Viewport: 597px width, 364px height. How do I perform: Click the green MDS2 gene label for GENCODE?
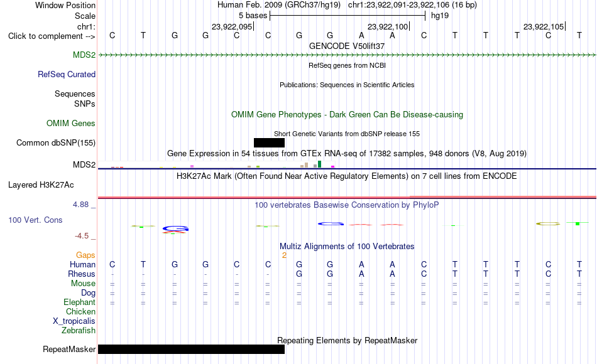coord(84,55)
